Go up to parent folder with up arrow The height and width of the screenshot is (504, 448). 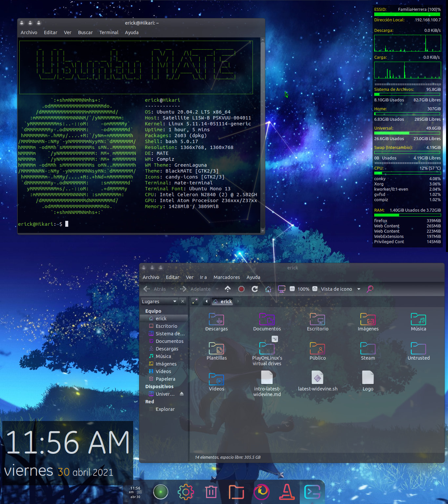(228, 289)
